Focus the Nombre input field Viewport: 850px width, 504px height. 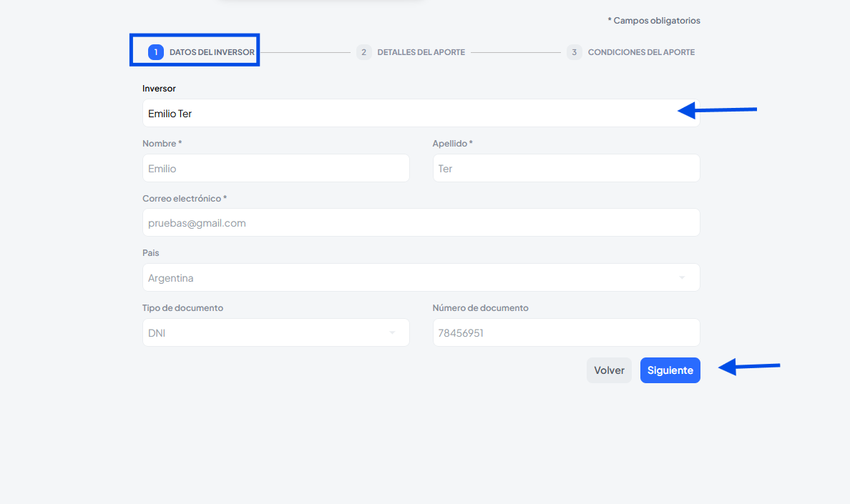pos(275,168)
